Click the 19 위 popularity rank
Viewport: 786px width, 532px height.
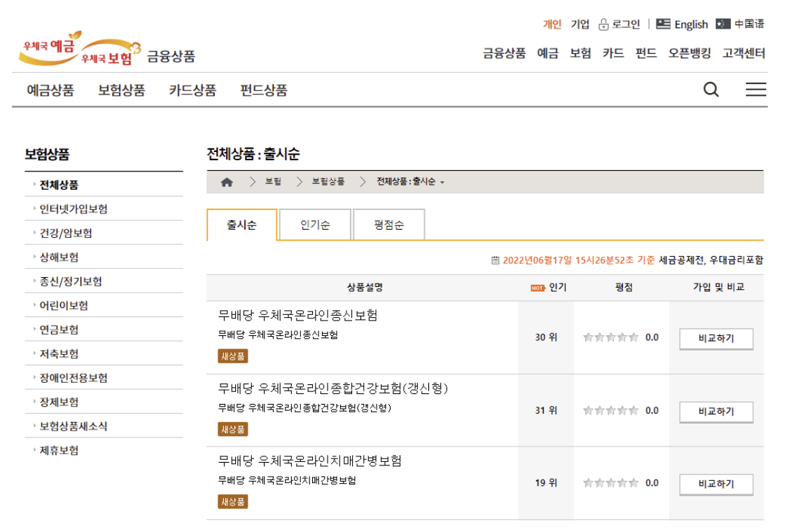tap(546, 483)
